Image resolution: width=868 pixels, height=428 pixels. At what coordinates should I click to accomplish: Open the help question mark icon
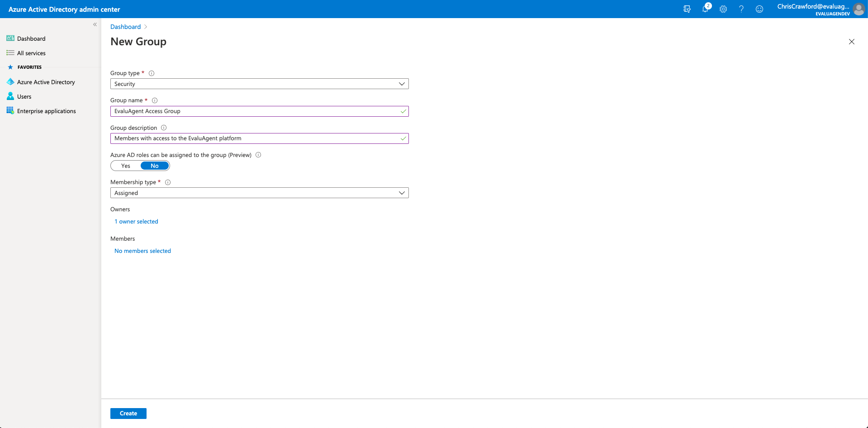pos(741,9)
